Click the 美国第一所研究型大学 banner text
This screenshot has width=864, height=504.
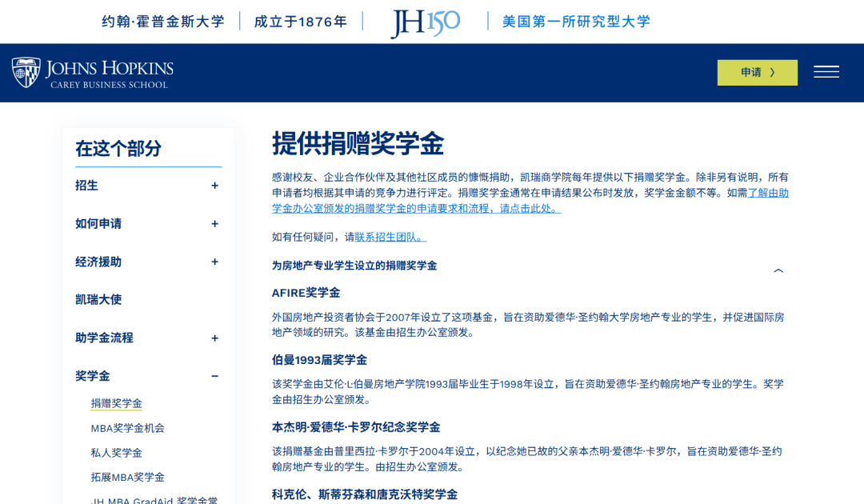tap(576, 22)
